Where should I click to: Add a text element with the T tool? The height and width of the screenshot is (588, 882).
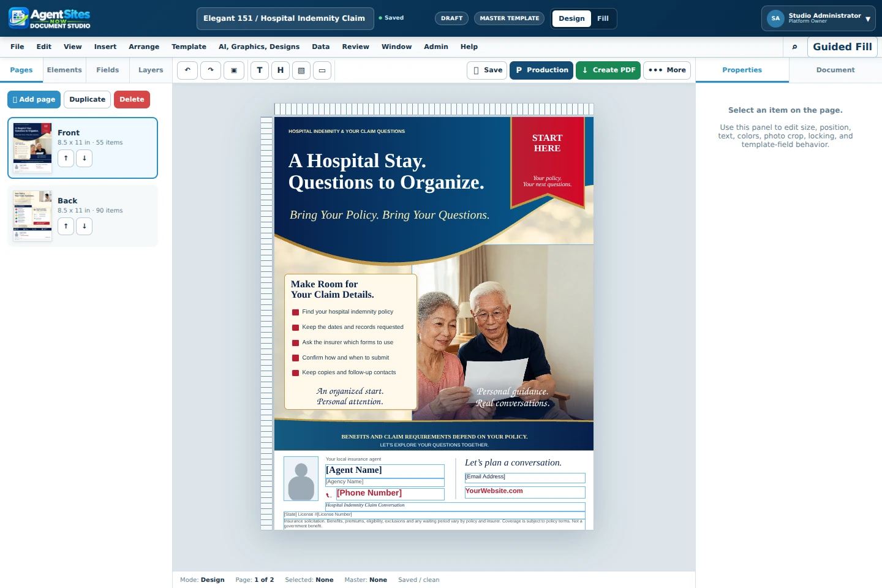[260, 70]
